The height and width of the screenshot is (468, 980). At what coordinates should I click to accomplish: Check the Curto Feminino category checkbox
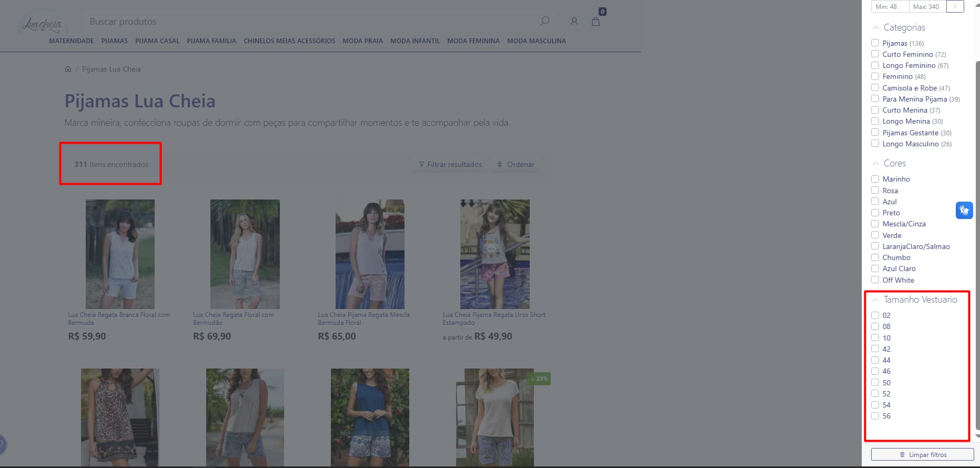pos(875,54)
